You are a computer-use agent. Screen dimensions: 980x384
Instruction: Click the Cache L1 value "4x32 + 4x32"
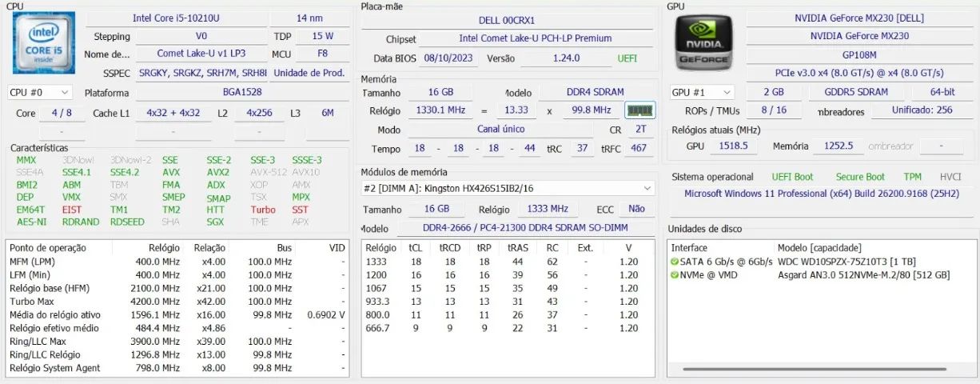(173, 114)
